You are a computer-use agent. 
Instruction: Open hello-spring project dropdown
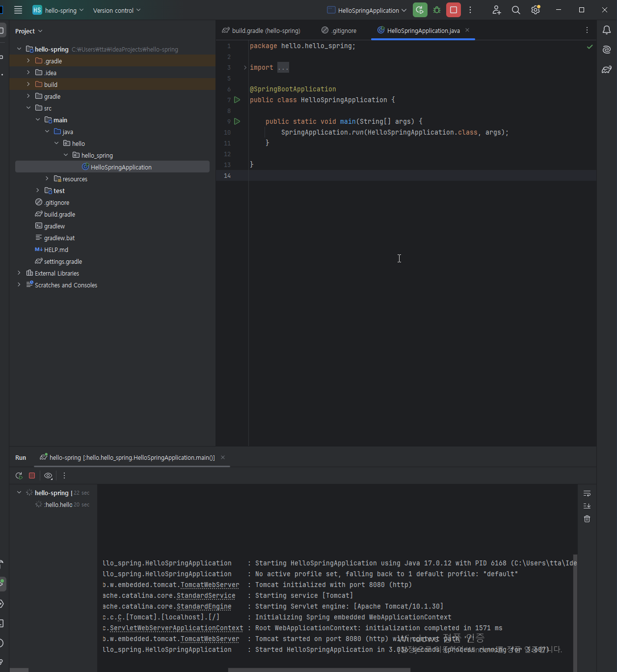[58, 10]
